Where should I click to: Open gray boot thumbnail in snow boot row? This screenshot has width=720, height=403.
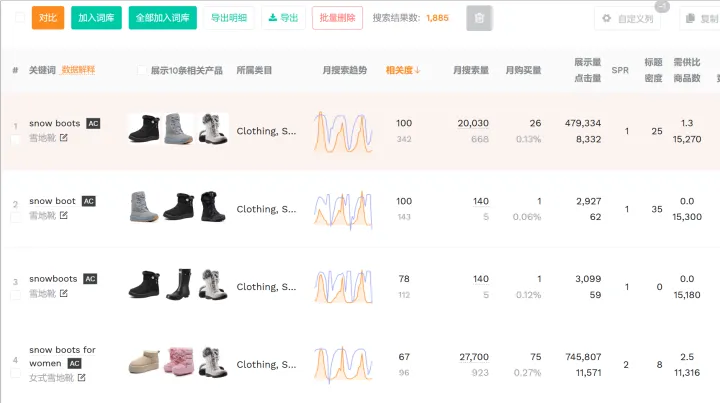144,207
